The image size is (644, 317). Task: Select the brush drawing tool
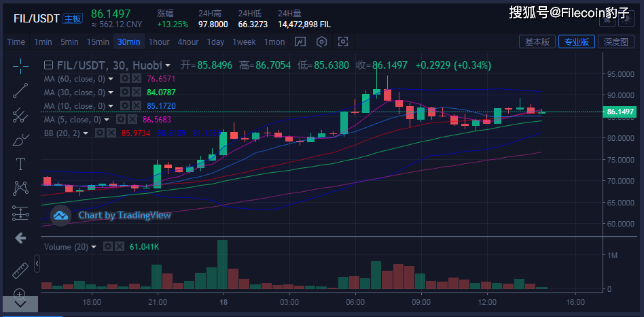pos(20,140)
